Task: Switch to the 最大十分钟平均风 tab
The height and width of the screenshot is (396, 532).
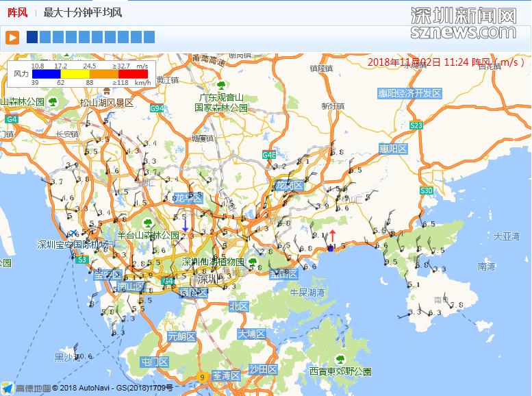Action: coord(82,12)
